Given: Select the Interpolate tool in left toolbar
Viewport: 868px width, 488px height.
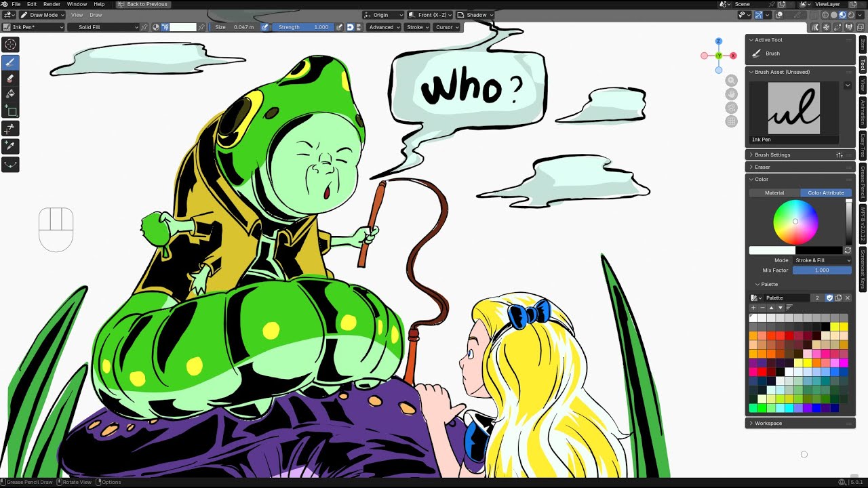Looking at the screenshot, I should pos(11,164).
